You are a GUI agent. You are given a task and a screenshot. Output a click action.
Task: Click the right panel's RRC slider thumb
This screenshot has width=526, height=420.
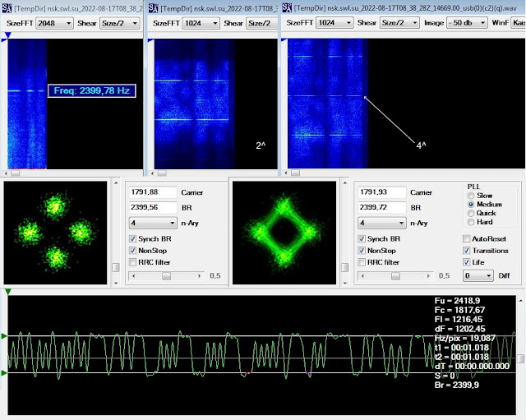coord(395,276)
